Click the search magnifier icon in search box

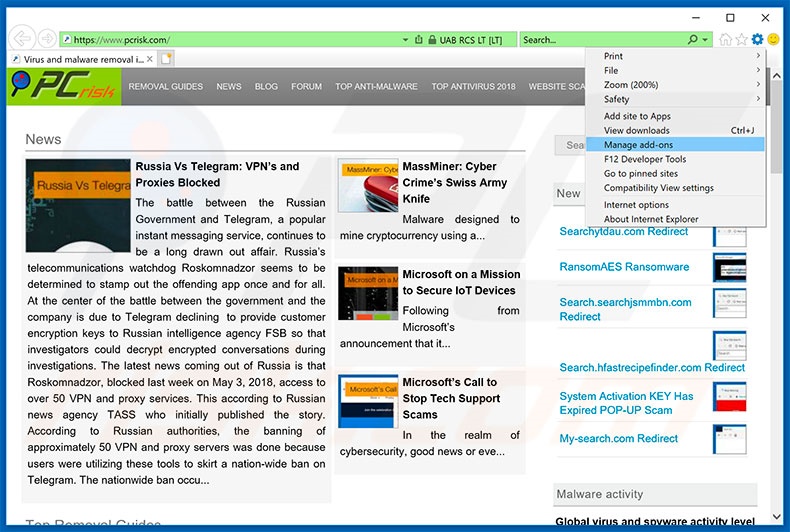click(x=692, y=40)
